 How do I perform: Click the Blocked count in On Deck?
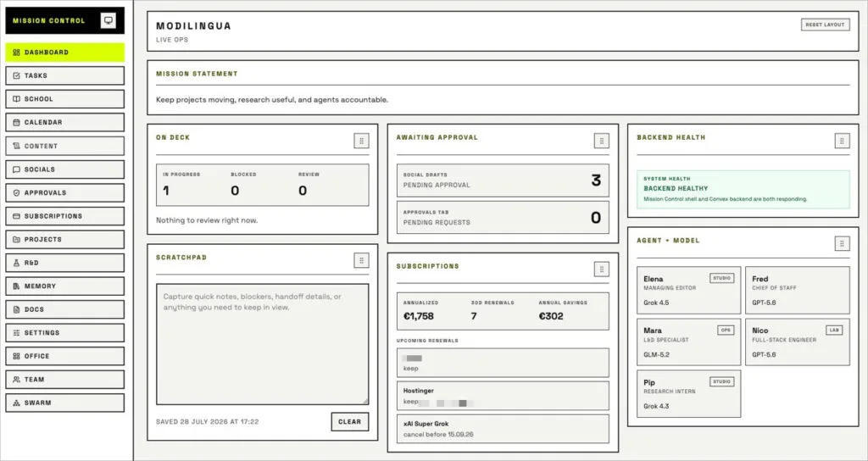[x=235, y=191]
